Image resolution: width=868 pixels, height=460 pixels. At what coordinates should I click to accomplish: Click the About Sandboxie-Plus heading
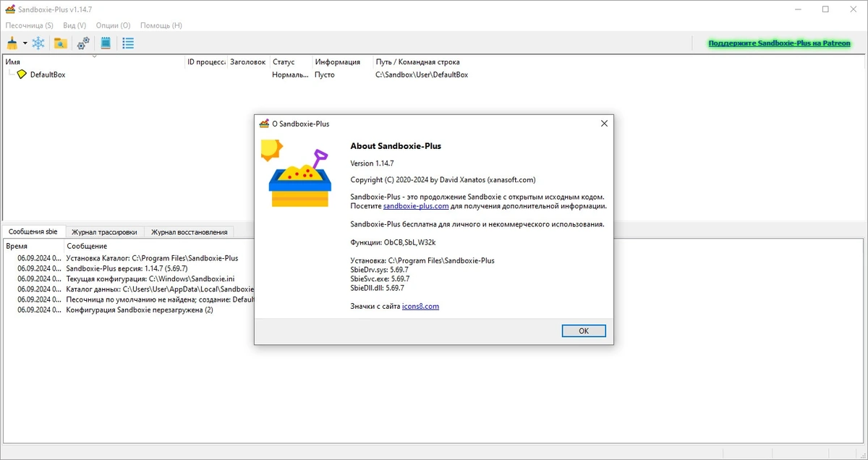(396, 145)
